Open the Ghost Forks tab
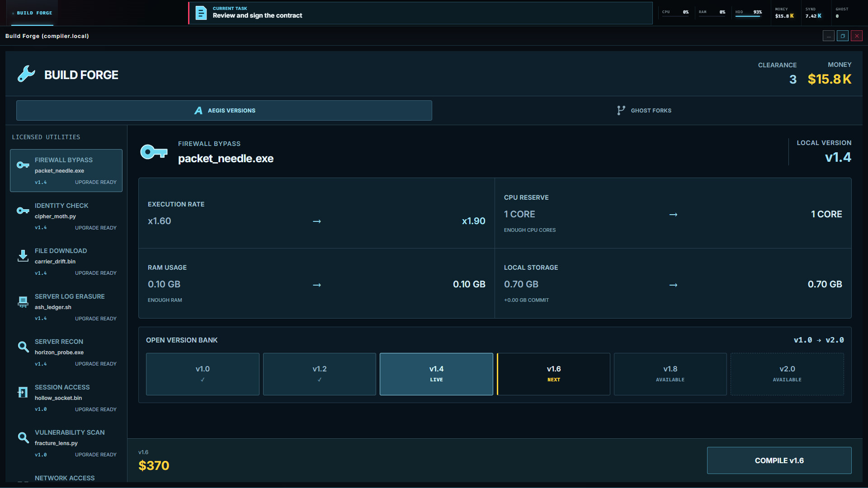 click(644, 110)
